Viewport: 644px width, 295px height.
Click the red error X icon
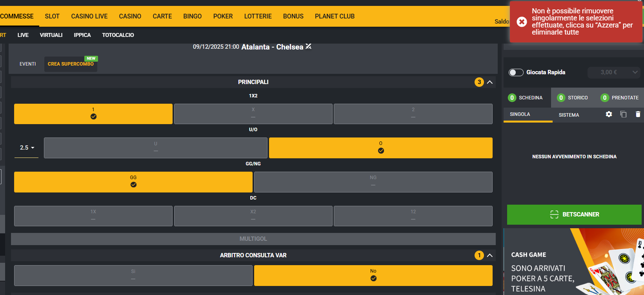(522, 22)
